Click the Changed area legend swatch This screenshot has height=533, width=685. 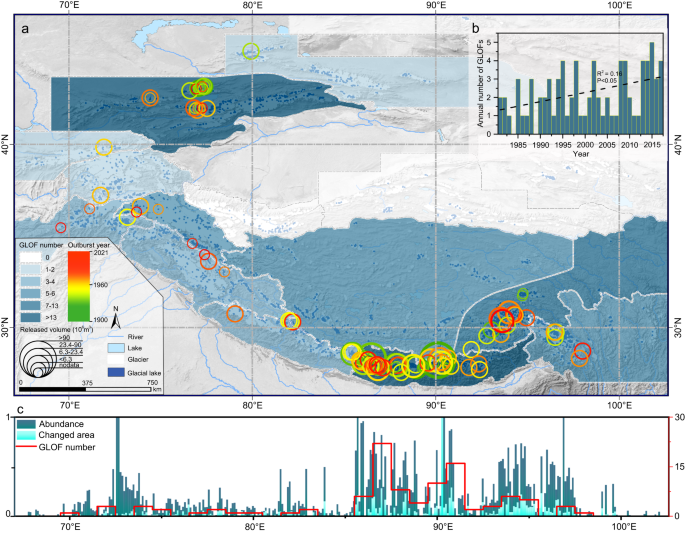pos(26,435)
